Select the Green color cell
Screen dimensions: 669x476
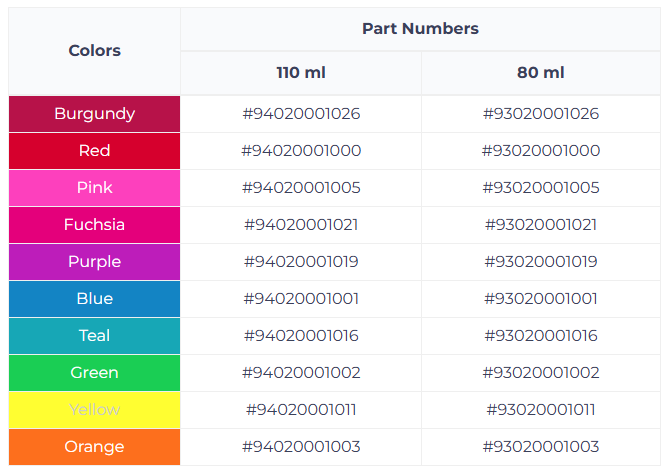click(94, 373)
